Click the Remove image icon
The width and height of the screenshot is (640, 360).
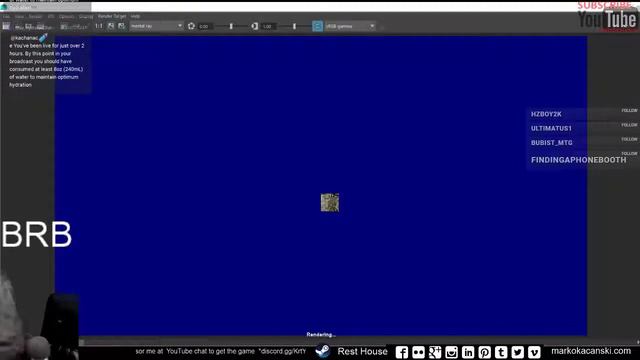coord(121,26)
